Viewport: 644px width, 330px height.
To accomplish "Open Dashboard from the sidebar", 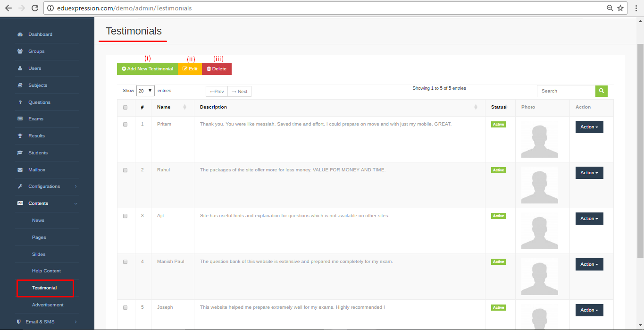I will [x=40, y=34].
